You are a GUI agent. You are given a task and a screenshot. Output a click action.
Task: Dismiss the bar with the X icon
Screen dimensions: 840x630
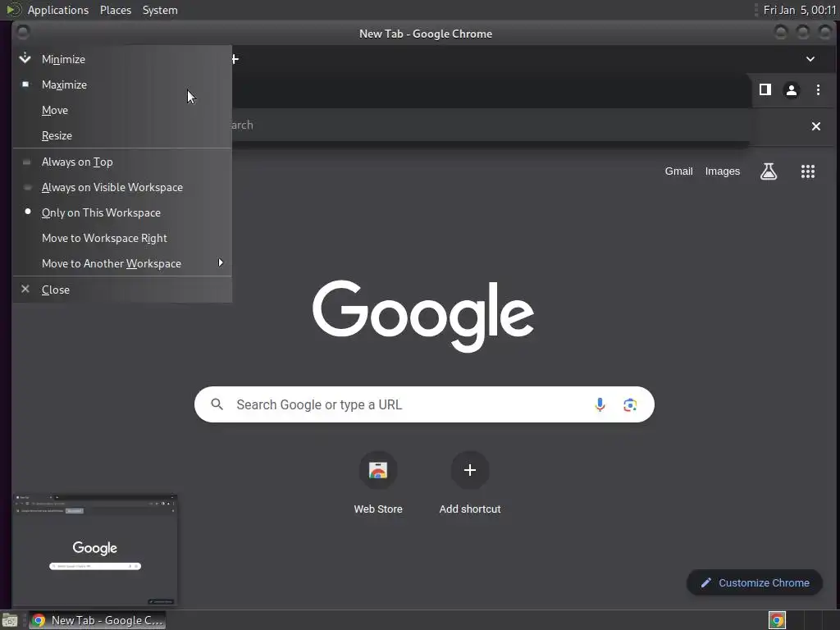[x=816, y=126]
